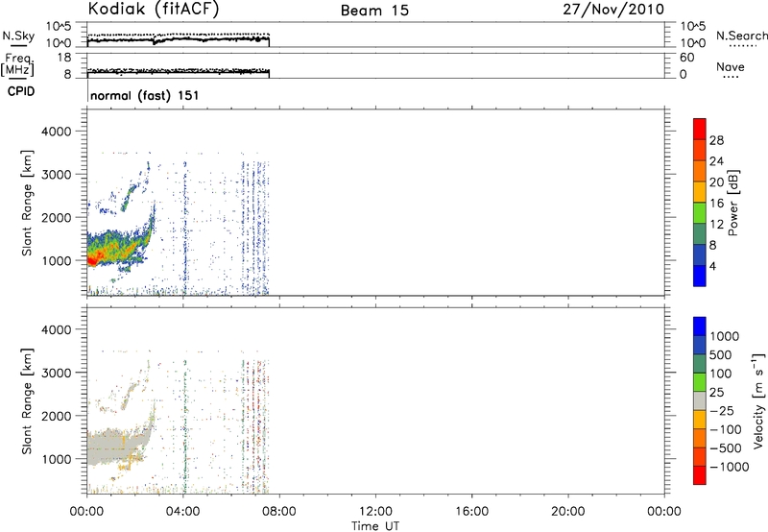Click the date '27/Nov/2010'
768x532 pixels.
tap(613, 9)
